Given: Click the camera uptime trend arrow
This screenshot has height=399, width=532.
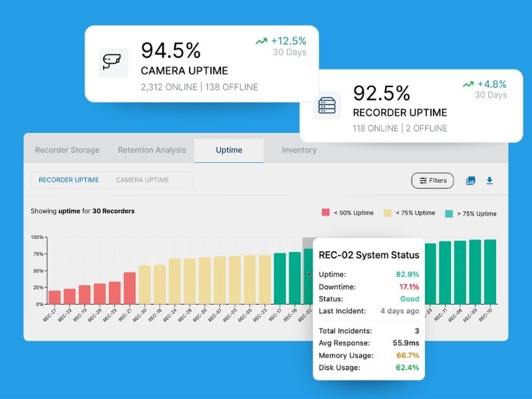Looking at the screenshot, I should 261,41.
